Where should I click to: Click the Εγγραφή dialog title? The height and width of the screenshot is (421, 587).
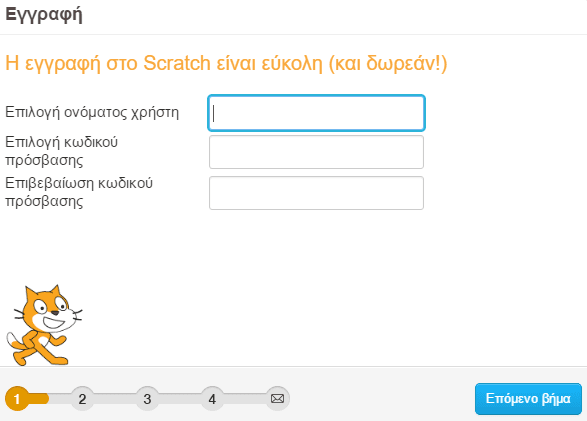(x=44, y=15)
